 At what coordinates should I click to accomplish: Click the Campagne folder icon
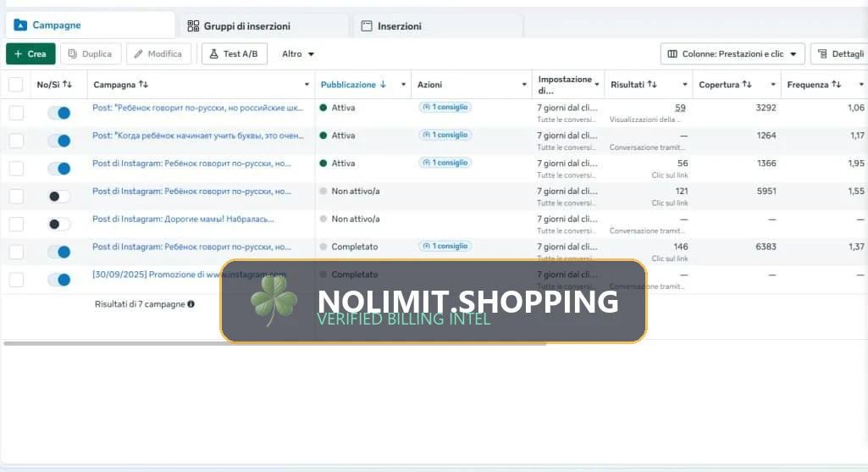coord(20,25)
